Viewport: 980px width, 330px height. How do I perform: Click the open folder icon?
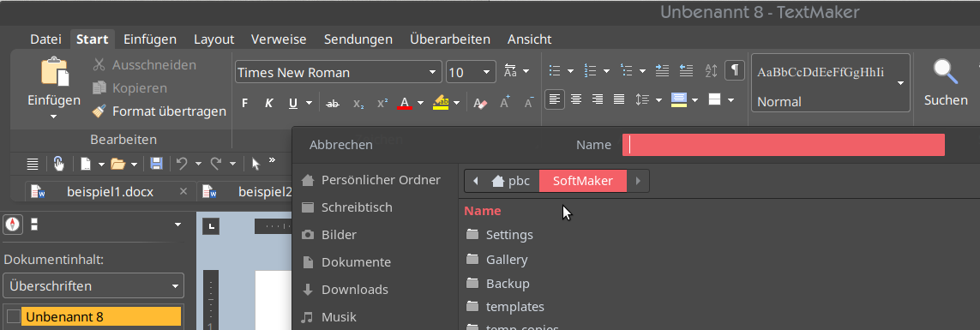pos(117,164)
